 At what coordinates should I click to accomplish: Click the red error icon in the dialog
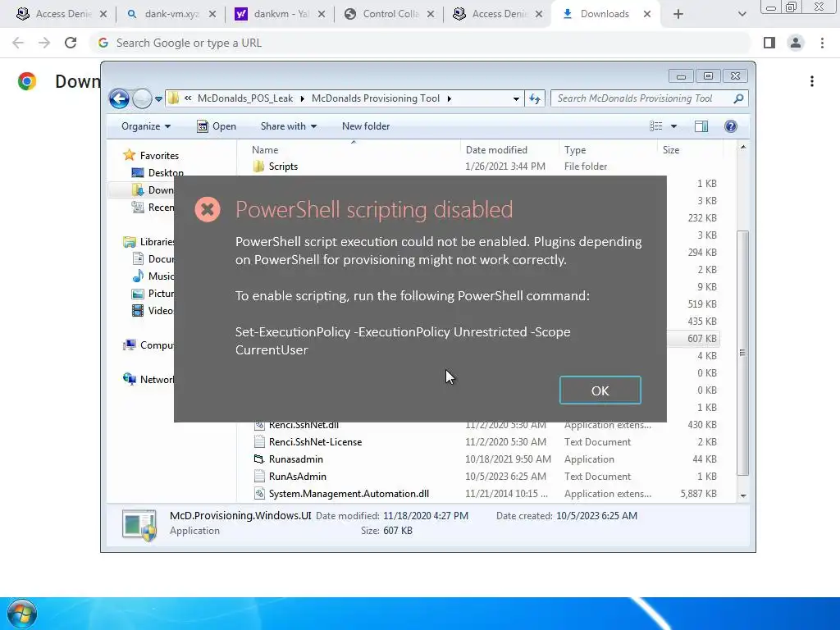pyautogui.click(x=208, y=209)
